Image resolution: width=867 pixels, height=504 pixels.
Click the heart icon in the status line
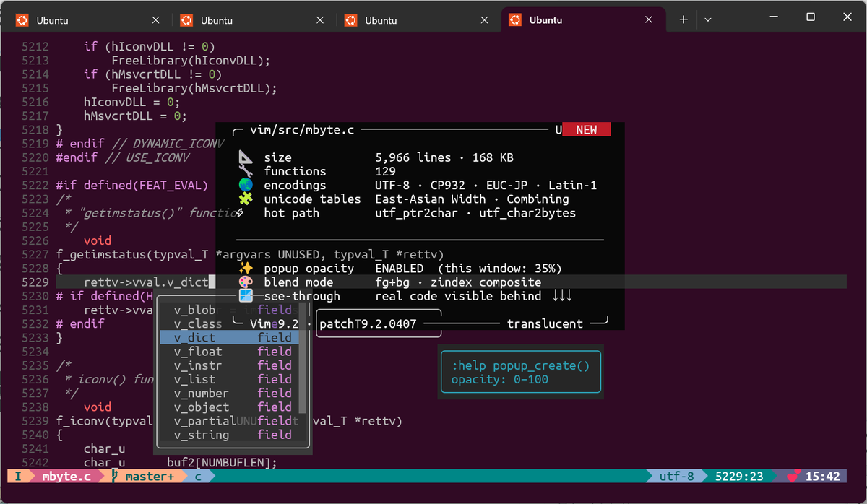click(794, 477)
